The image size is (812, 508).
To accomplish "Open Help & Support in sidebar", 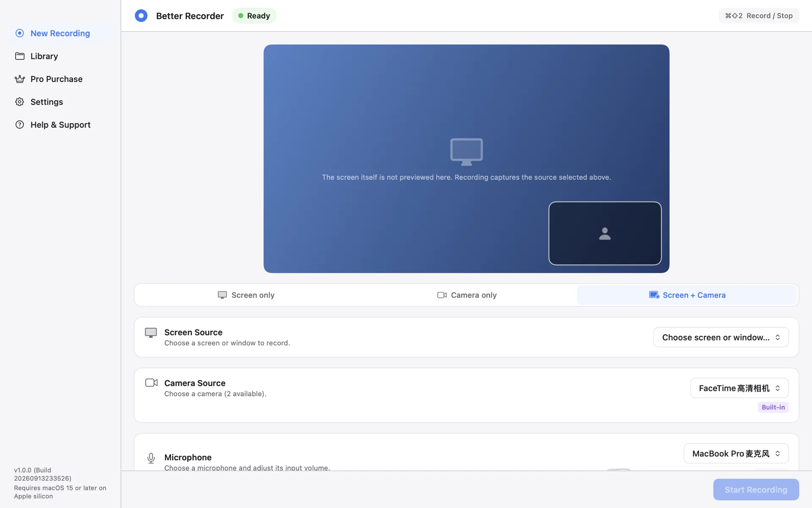I will coord(60,124).
